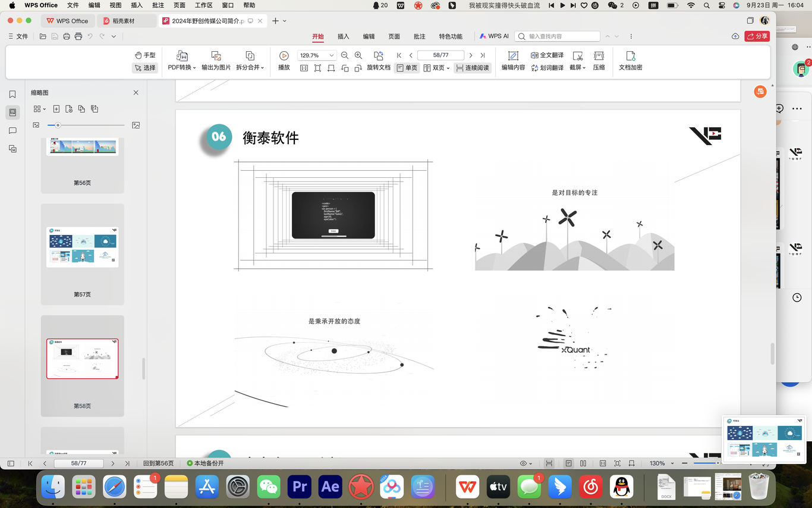Viewport: 812px width, 508px height.
Task: Open eye protection mode dropdown in status bar
Action: (525, 463)
